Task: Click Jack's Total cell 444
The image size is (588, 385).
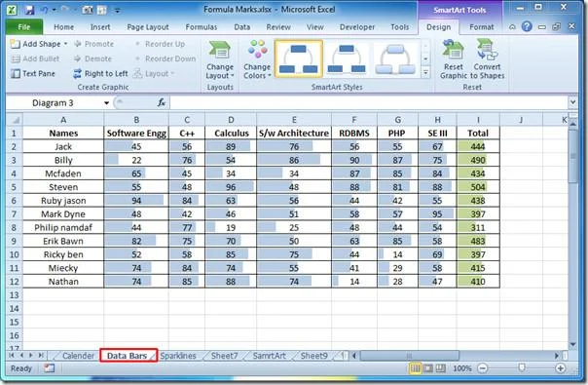Action: coord(478,146)
